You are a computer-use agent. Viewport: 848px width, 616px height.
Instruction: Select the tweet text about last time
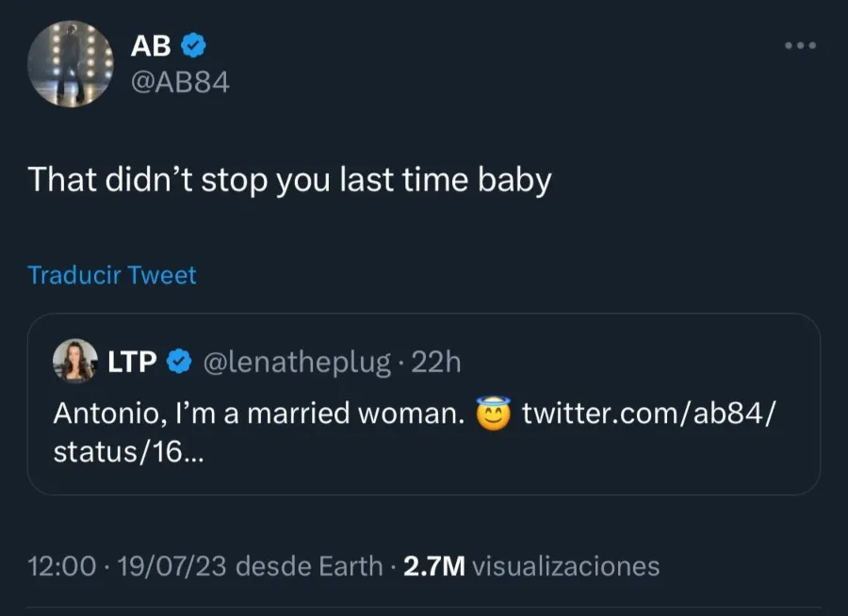[x=292, y=179]
